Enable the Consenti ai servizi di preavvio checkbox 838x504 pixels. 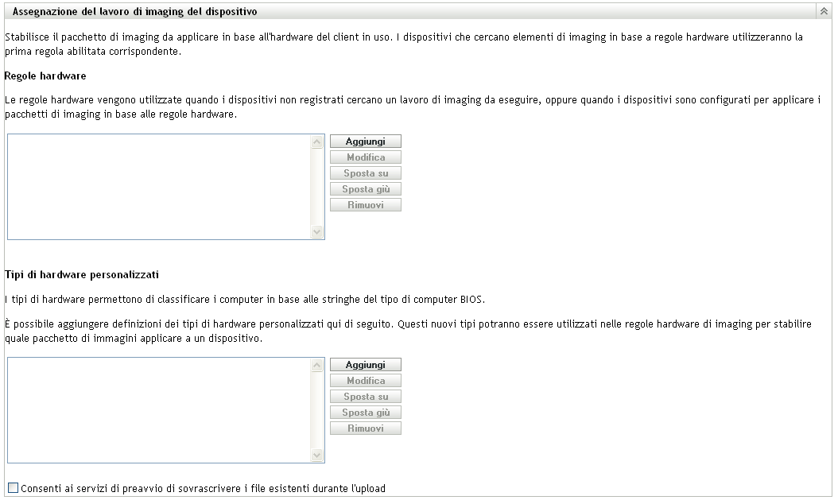coord(13,488)
